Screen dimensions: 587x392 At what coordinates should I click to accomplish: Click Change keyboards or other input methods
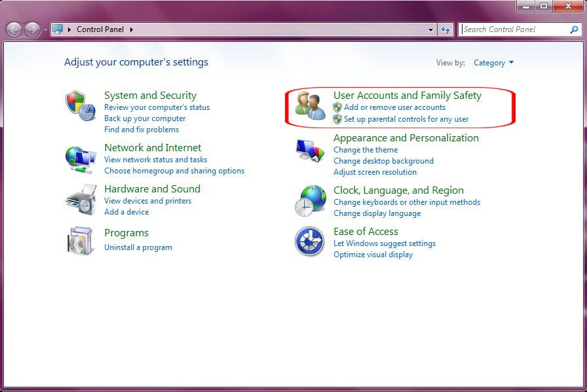coord(407,202)
